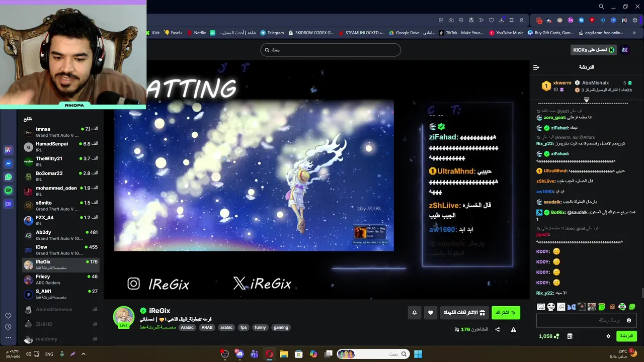The width and height of the screenshot is (644, 362).
Task: Open the purple player icon in sidebar
Action: pyautogui.click(x=8, y=204)
